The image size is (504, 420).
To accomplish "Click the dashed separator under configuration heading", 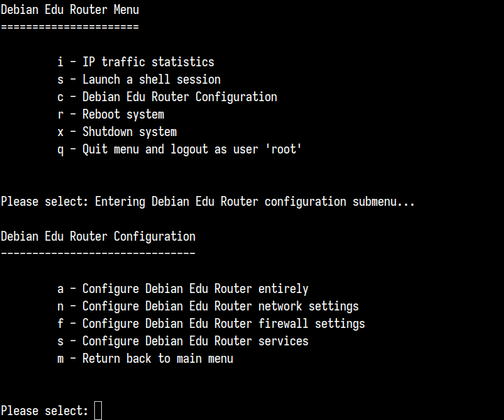I will coord(98,253).
